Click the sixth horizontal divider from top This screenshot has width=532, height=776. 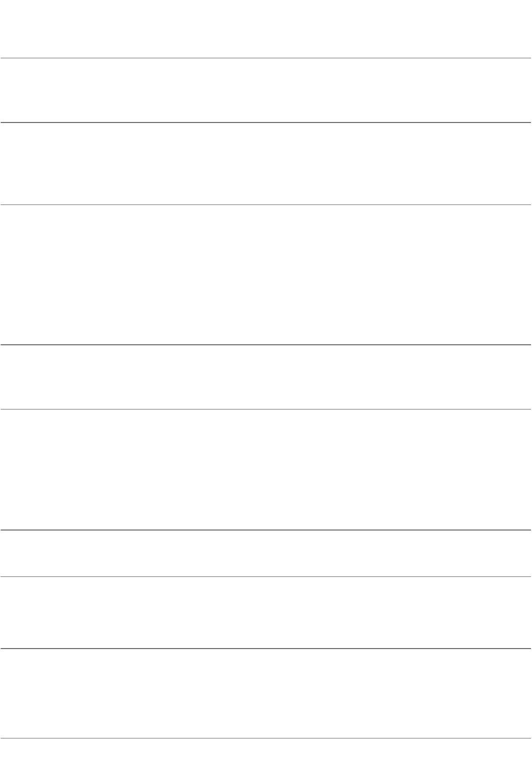point(266,530)
